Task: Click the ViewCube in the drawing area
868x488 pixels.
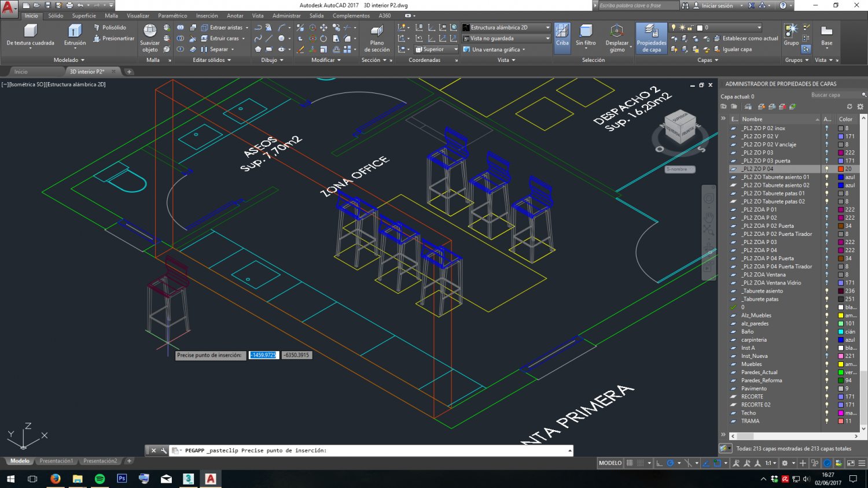Action: pyautogui.click(x=679, y=125)
